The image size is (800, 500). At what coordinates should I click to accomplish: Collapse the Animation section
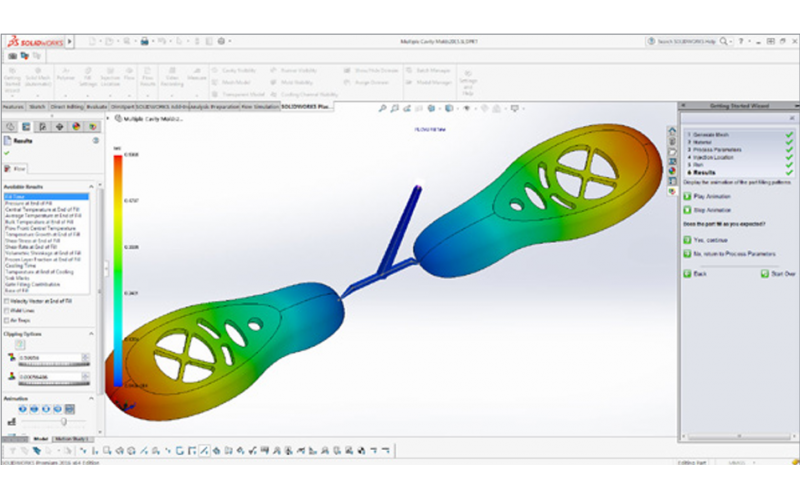91,398
